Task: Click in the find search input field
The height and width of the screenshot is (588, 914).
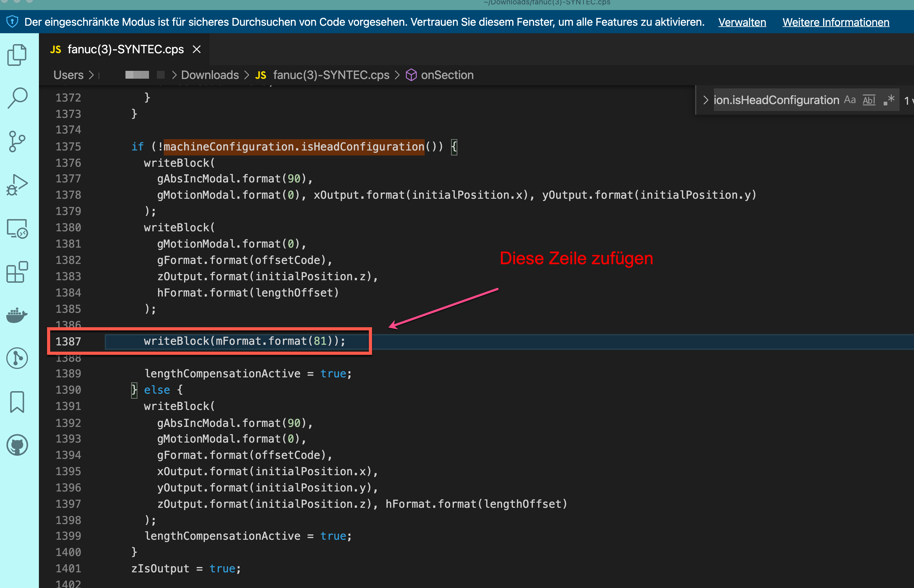Action: 776,100
